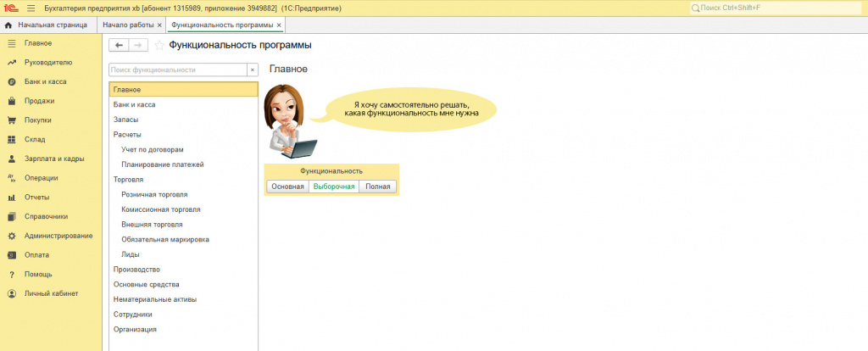Select Главное in the functionality list
868x351 pixels.
click(184, 89)
